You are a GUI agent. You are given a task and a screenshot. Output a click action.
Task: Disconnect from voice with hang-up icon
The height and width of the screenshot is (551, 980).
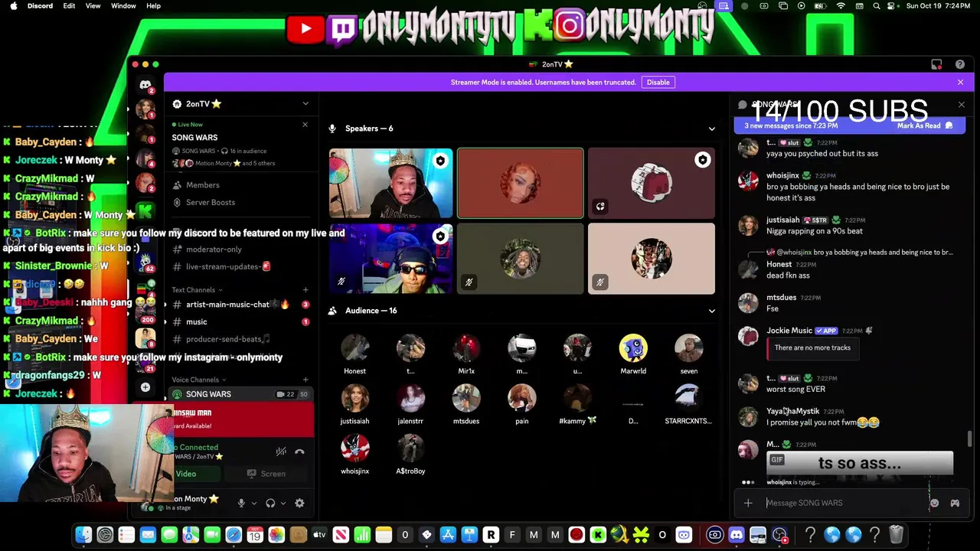coord(299,452)
